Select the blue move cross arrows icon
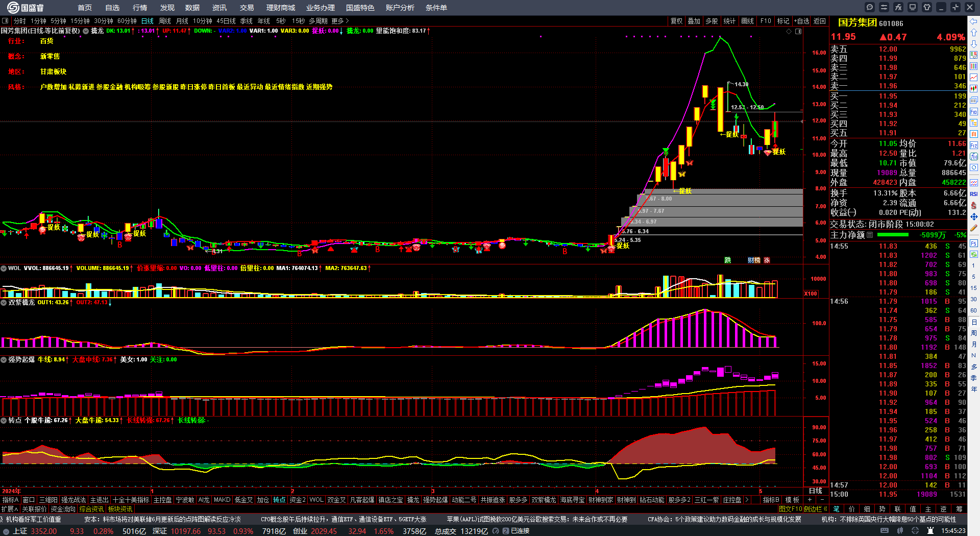This screenshot has height=536, width=980. click(974, 217)
